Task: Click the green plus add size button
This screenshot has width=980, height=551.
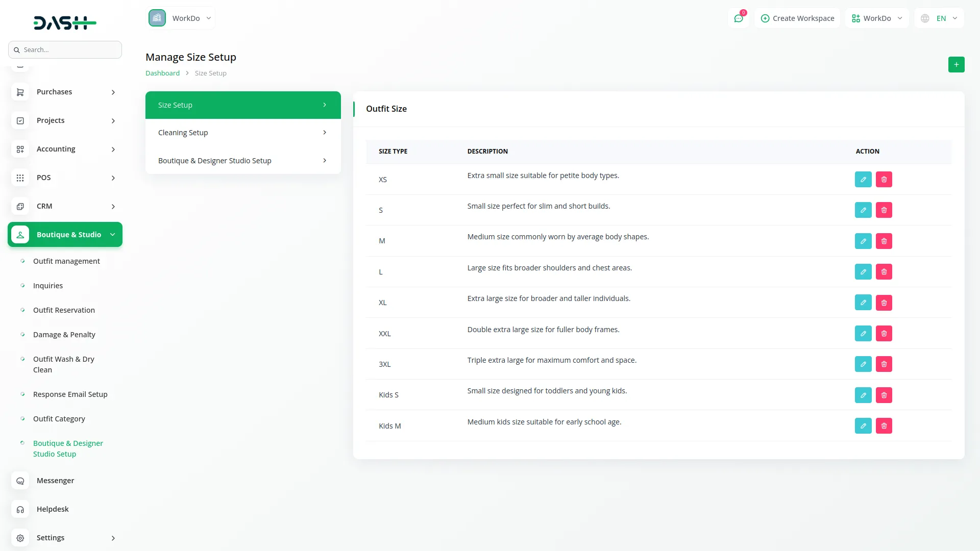Action: tap(956, 65)
